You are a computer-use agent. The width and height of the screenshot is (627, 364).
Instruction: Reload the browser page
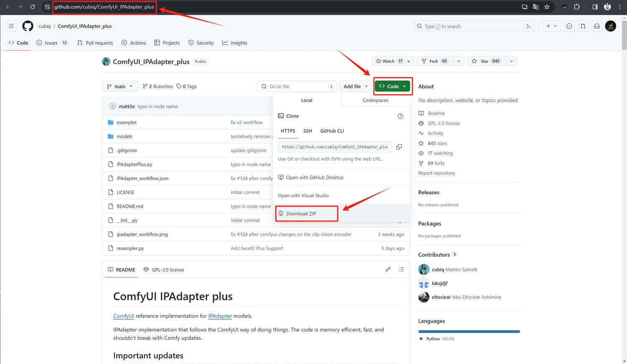(x=33, y=7)
